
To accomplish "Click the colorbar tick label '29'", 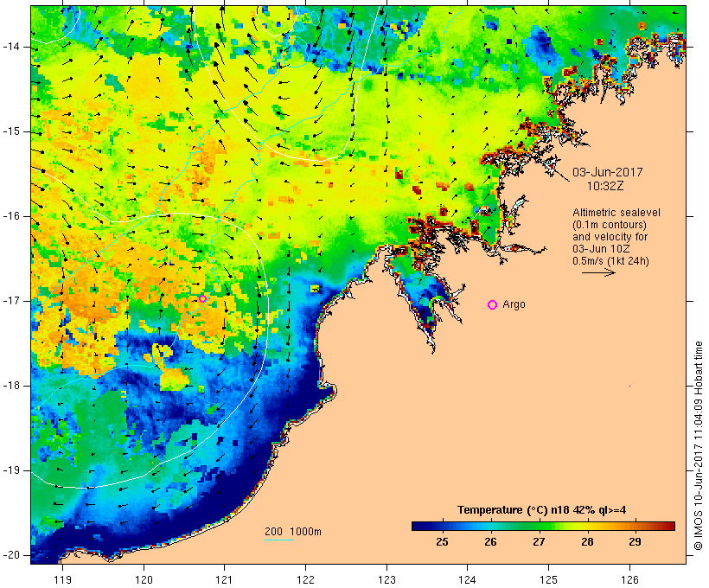I will click(635, 542).
